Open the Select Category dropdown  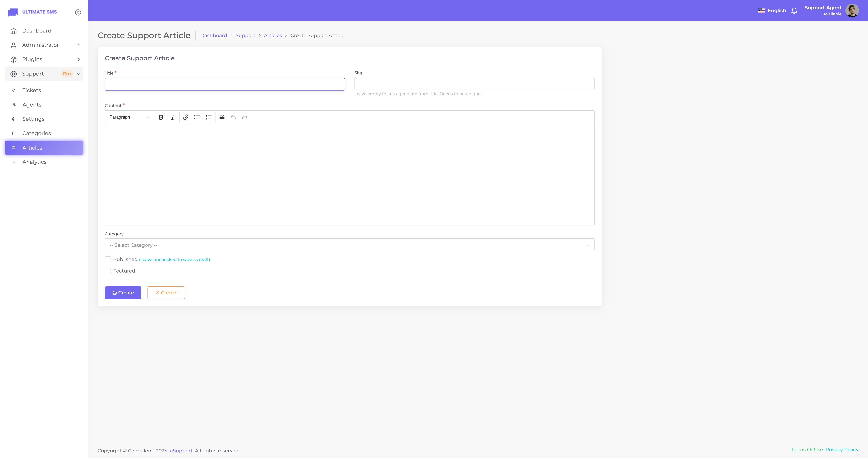[x=349, y=245]
